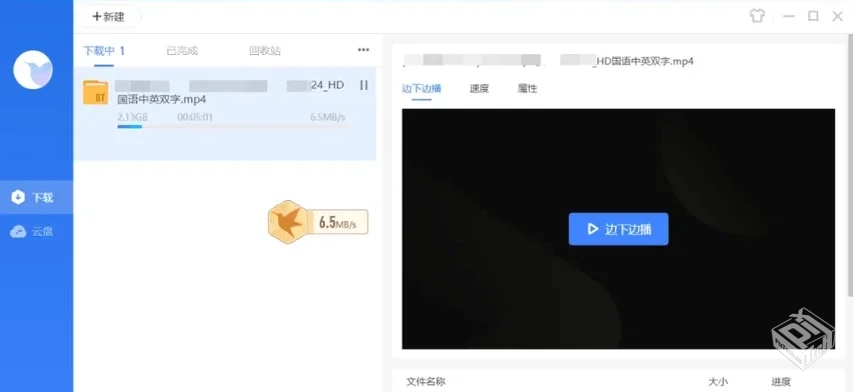Click the 文件名称 column header
The image size is (857, 392).
[x=426, y=382]
